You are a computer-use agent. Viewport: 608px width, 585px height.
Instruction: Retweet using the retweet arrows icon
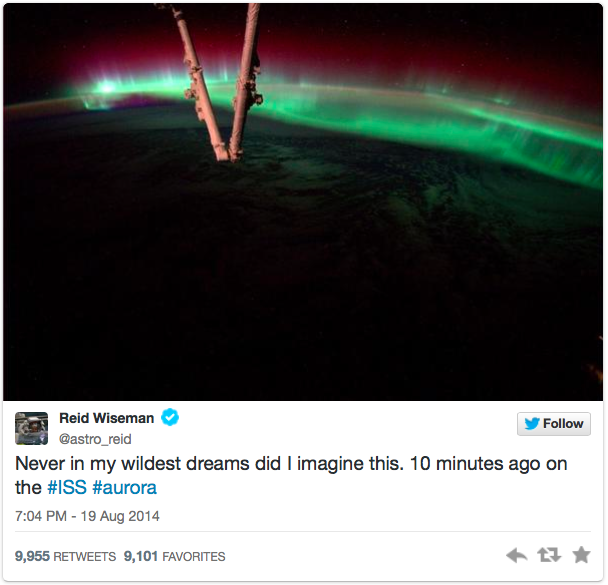pos(549,555)
